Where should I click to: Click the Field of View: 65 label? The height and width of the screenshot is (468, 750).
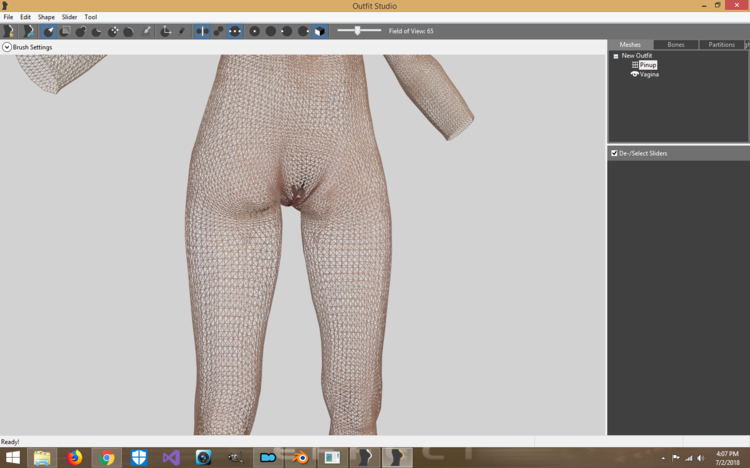point(411,31)
